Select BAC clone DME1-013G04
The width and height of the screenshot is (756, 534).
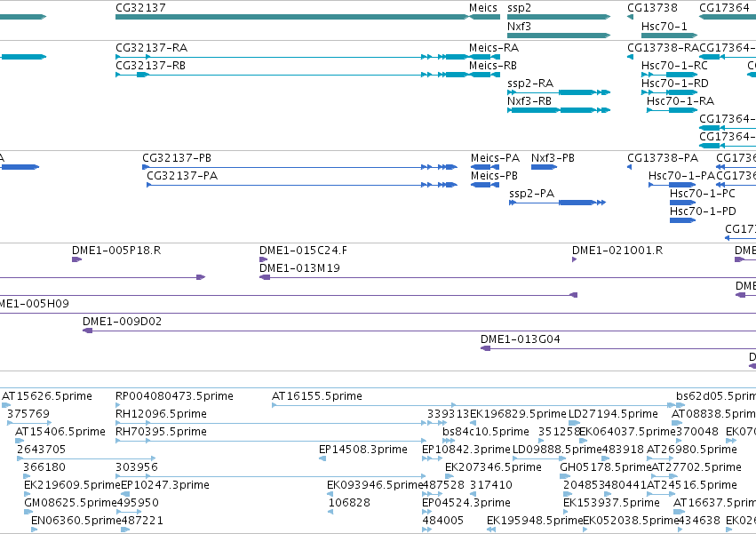(618, 348)
